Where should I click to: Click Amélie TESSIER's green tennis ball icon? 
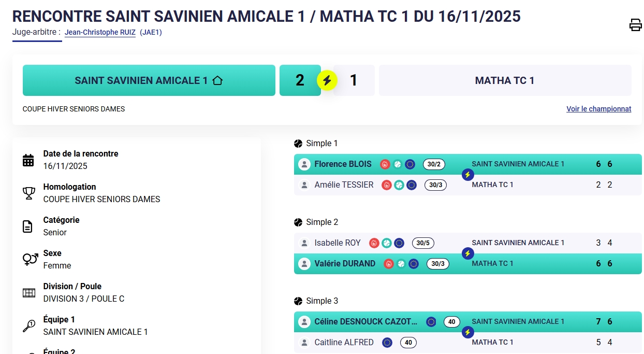click(x=399, y=185)
